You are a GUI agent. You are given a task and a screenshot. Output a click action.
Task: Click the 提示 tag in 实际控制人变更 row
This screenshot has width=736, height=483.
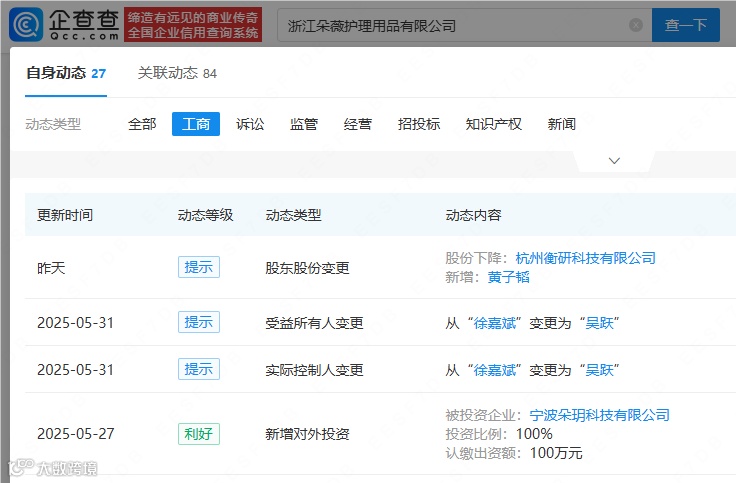tap(199, 369)
